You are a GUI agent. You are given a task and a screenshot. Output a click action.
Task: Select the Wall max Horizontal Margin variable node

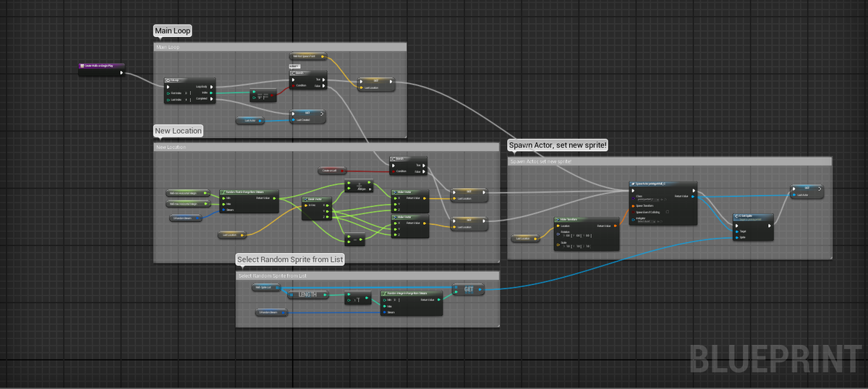(x=188, y=204)
